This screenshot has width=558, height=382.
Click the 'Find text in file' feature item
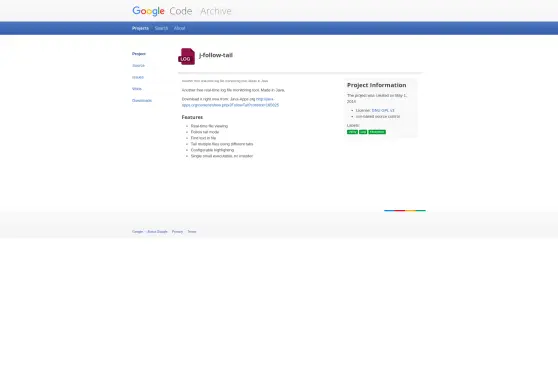(204, 138)
